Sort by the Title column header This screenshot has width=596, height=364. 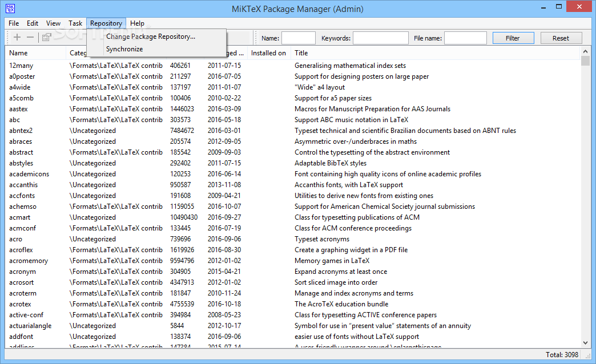click(436, 53)
